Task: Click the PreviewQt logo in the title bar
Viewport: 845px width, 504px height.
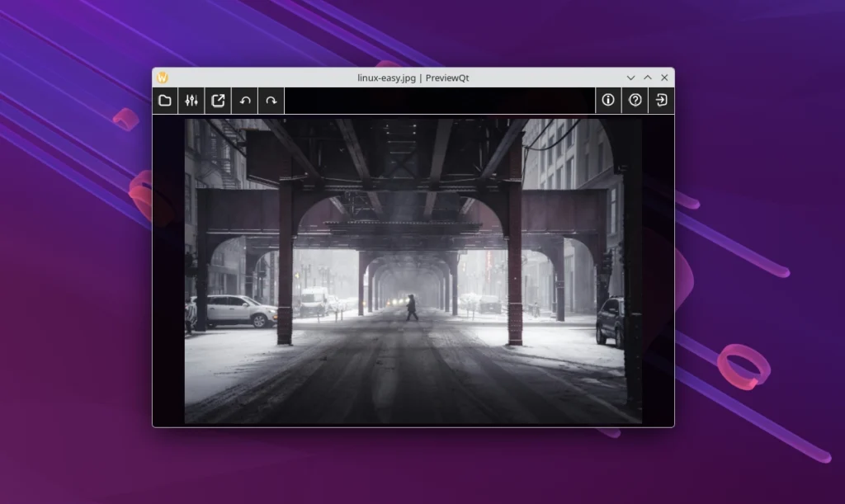Action: 162,77
